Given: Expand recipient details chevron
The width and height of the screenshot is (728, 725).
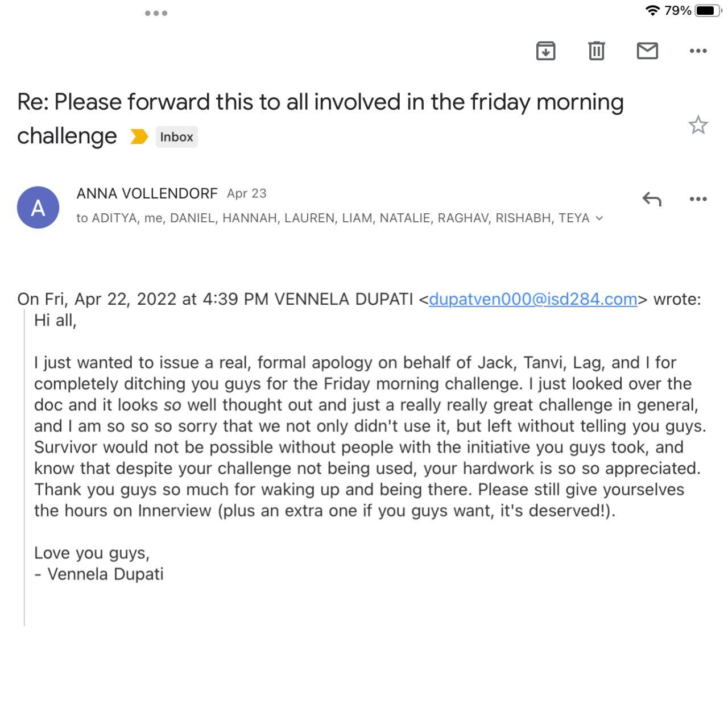Looking at the screenshot, I should [x=599, y=218].
